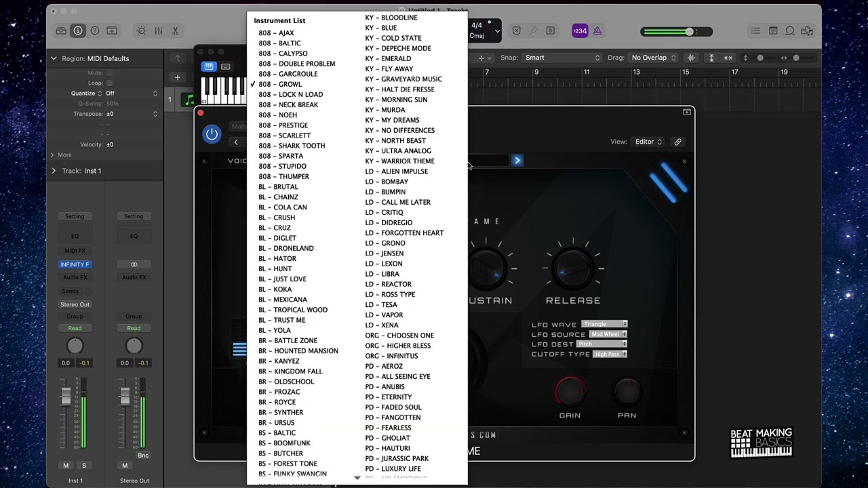Viewport: 868px width, 488px height.
Task: Click Setting button on Inst 1 strip
Action: [x=75, y=216]
